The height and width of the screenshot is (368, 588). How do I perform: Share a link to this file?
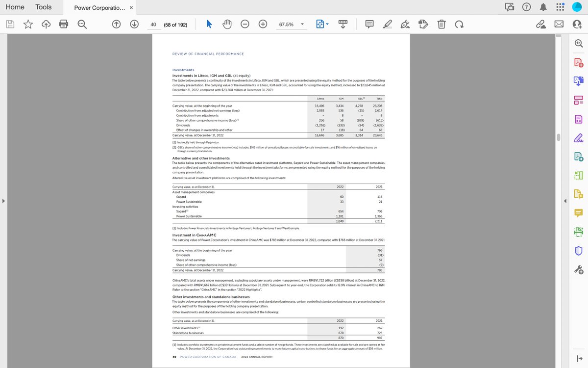541,24
